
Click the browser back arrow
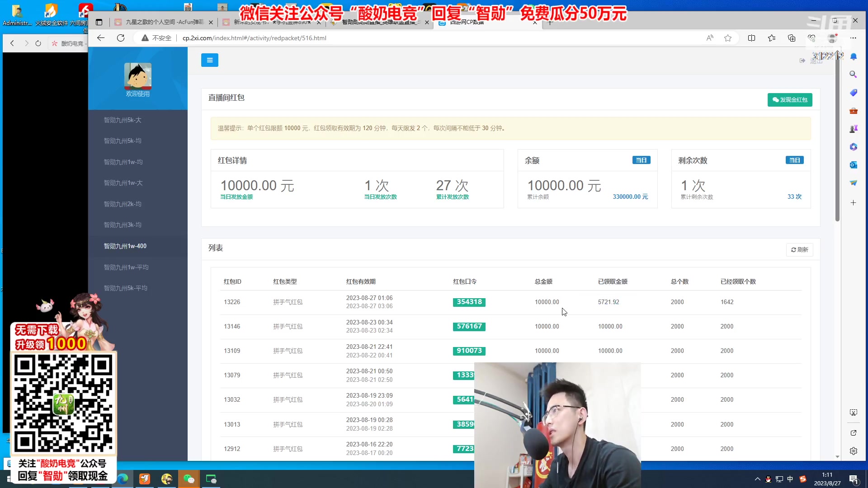(x=101, y=38)
